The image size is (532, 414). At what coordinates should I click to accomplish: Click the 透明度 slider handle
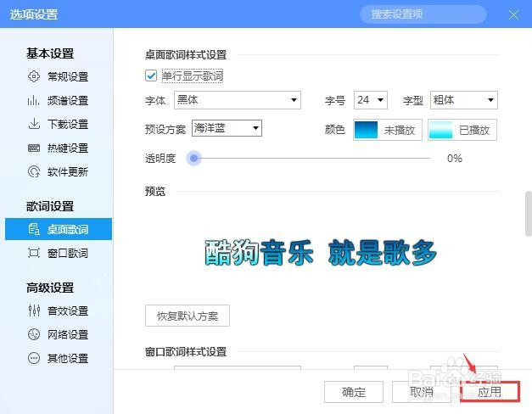pos(193,158)
